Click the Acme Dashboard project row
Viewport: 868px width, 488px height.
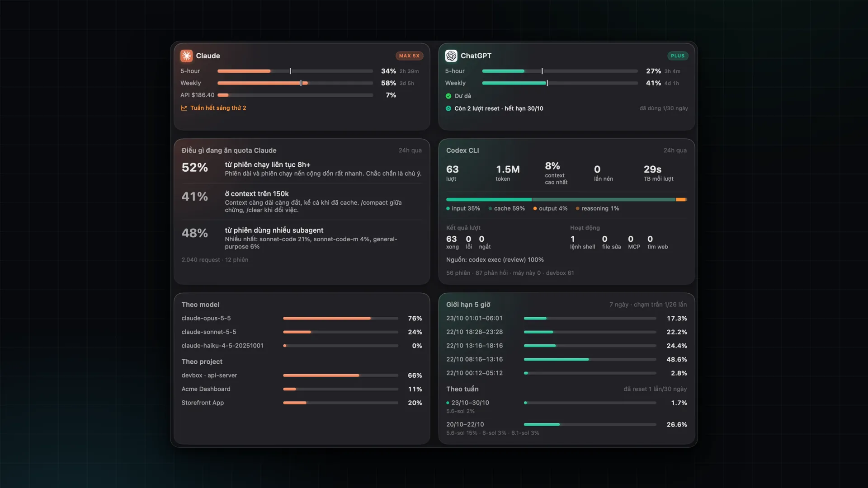[x=302, y=389]
